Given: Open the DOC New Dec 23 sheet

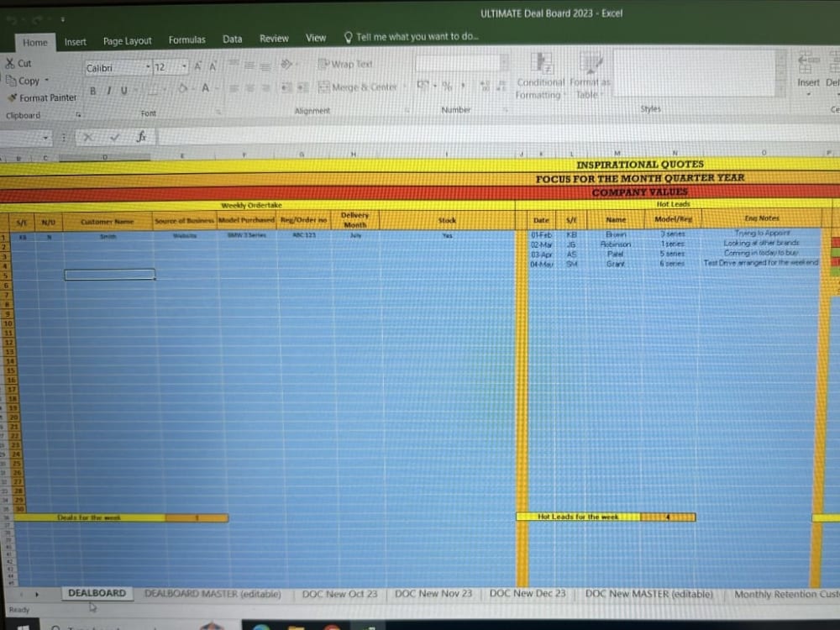Looking at the screenshot, I should [528, 594].
